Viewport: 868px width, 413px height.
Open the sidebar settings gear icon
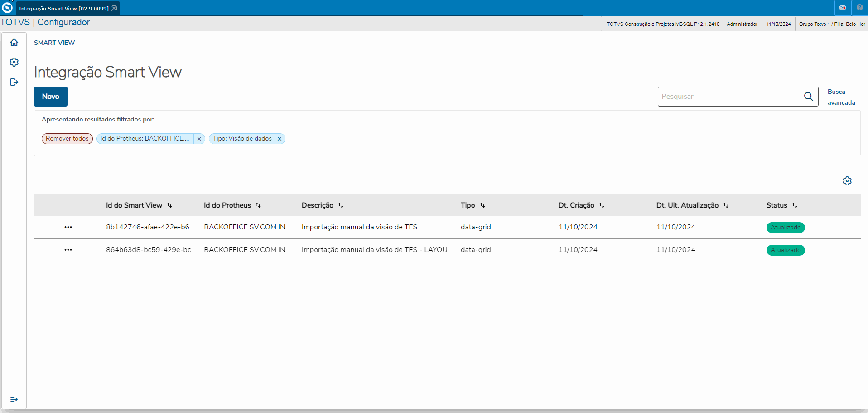pyautogui.click(x=14, y=62)
